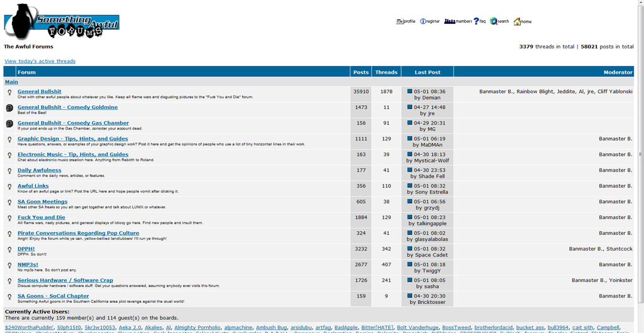Open last-post icon for 04-30 20:30 Bricktosser

coord(410,296)
